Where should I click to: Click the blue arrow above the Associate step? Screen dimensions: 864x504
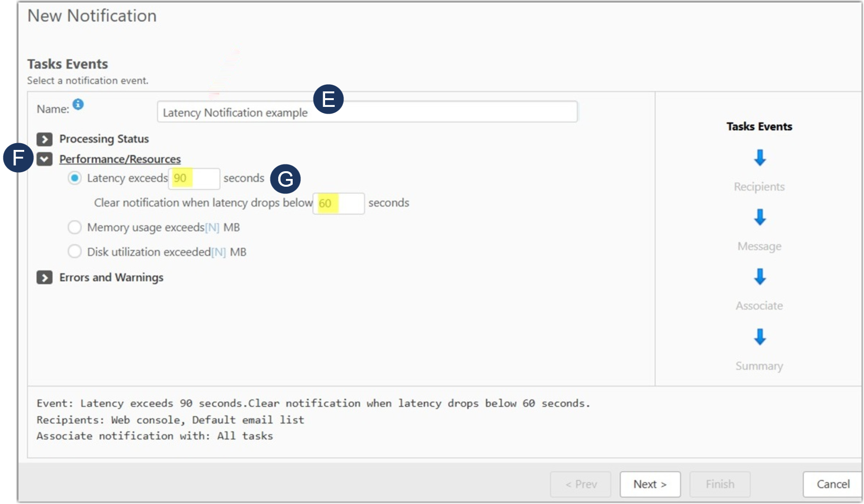(760, 278)
